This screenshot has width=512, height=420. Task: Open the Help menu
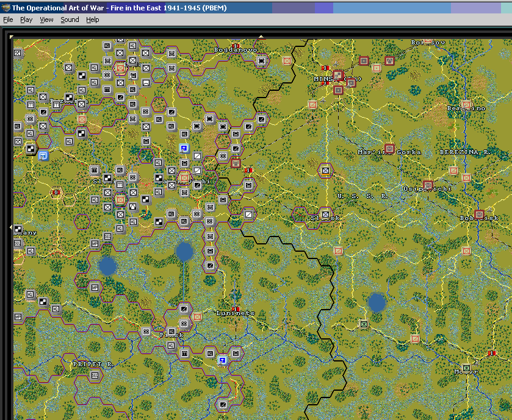point(92,20)
